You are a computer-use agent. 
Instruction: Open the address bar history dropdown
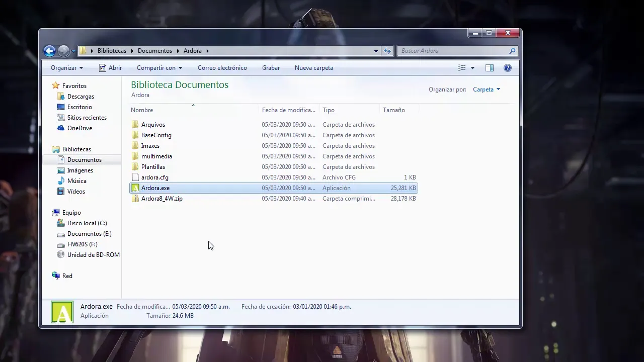point(376,51)
